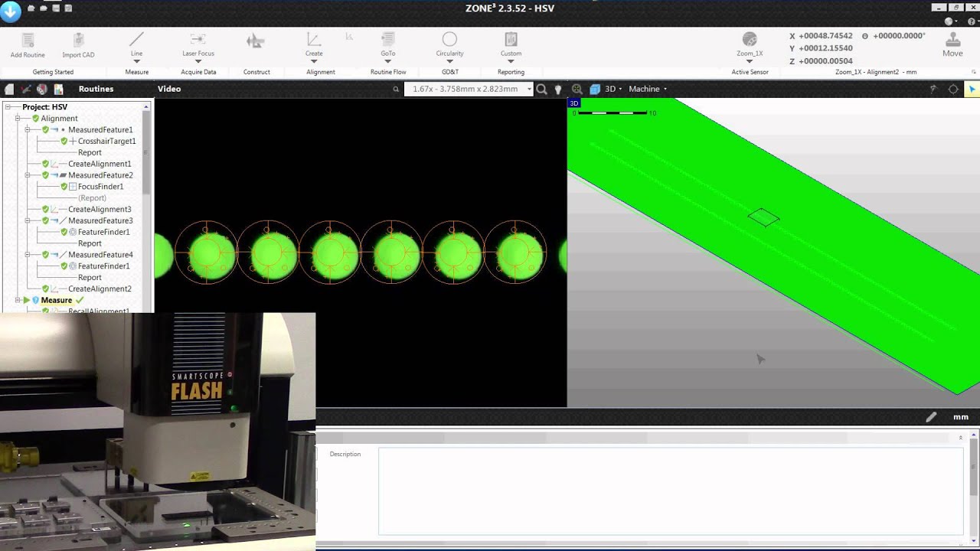Click the chart icon left of Routines
The width and height of the screenshot is (980, 551).
click(x=58, y=89)
